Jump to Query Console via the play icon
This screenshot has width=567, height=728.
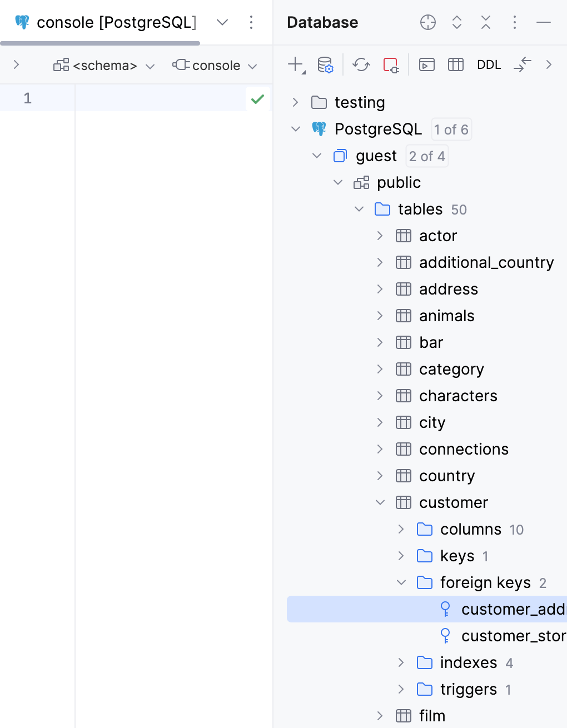[426, 64]
